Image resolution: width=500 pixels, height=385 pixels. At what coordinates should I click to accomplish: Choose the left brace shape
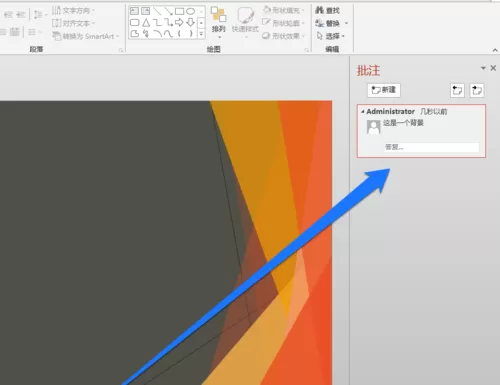click(180, 34)
